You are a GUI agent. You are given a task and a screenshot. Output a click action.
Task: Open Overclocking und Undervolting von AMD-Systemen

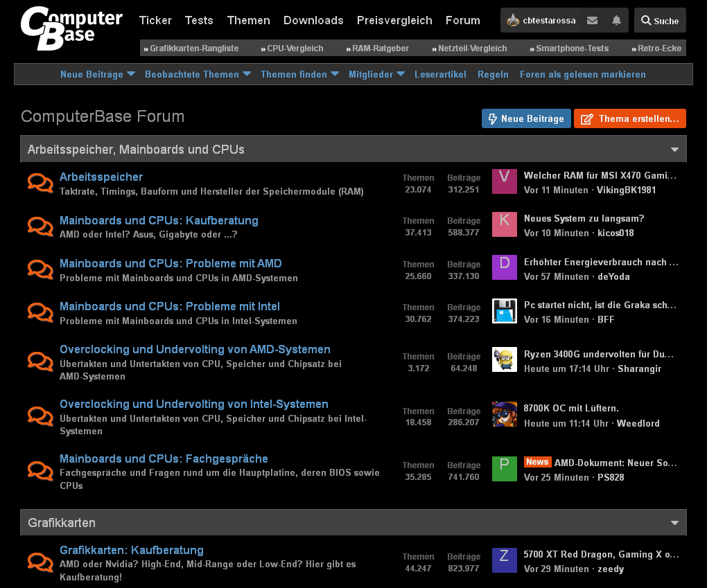pyautogui.click(x=195, y=349)
